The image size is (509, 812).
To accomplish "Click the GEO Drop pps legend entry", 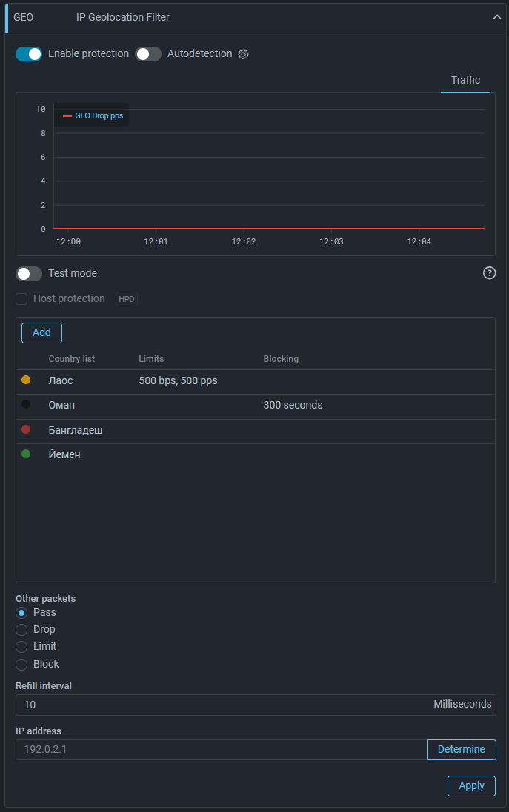I will [93, 116].
